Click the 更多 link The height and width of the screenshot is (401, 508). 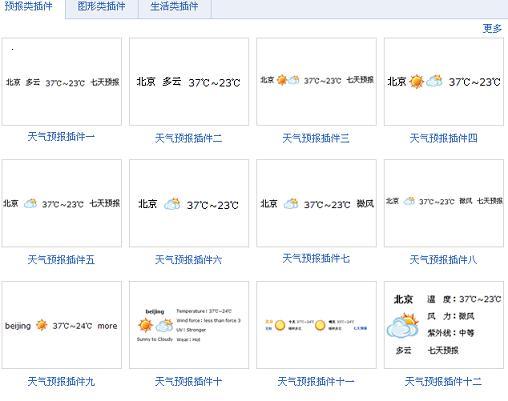(492, 29)
